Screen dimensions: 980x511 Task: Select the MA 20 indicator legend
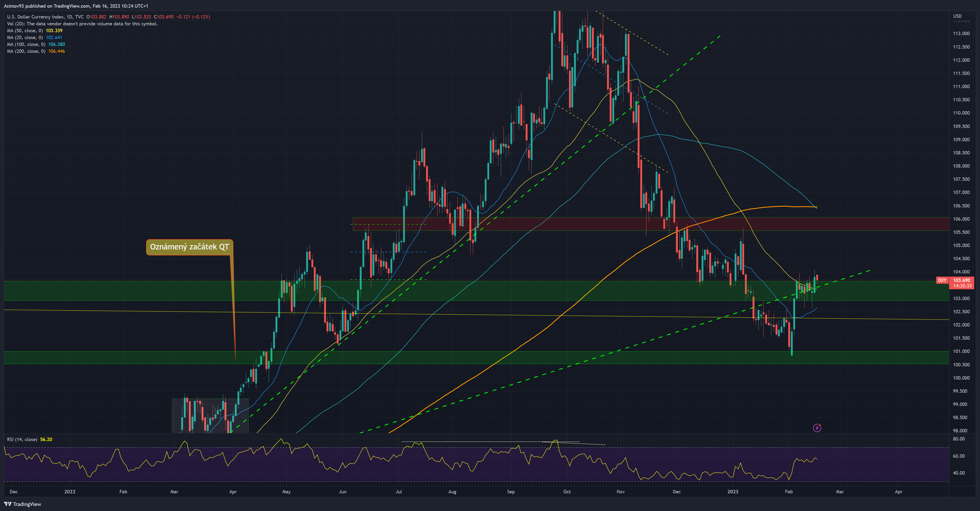[34, 38]
